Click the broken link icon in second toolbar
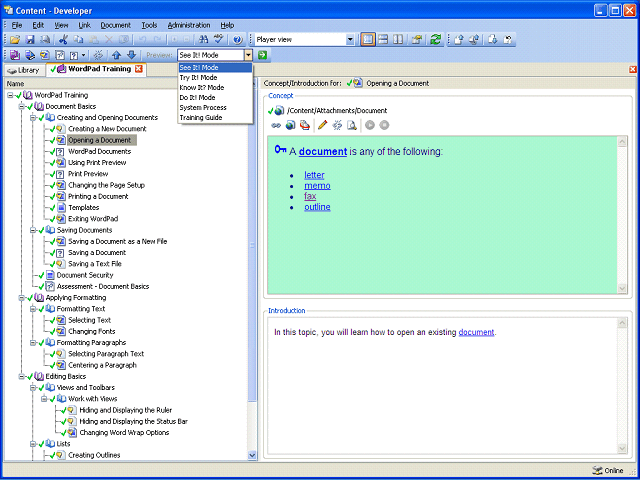The width and height of the screenshot is (640, 480). tap(98, 55)
